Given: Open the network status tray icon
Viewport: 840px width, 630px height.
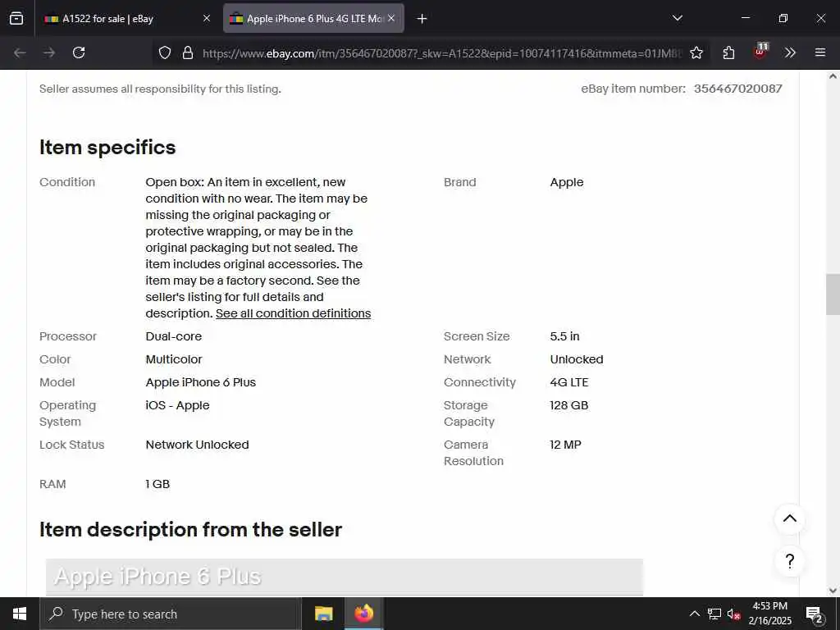Looking at the screenshot, I should click(x=714, y=614).
